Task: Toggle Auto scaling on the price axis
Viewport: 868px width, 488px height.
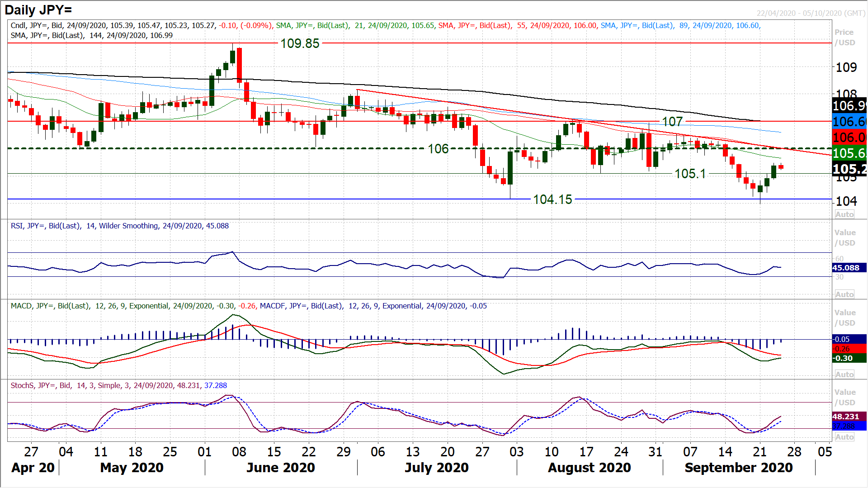Action: coord(844,214)
